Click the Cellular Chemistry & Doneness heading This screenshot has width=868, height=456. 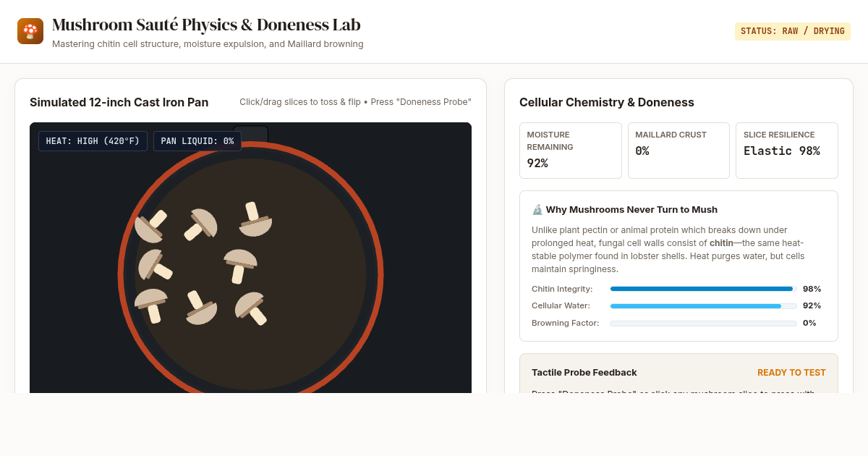pyautogui.click(x=607, y=103)
